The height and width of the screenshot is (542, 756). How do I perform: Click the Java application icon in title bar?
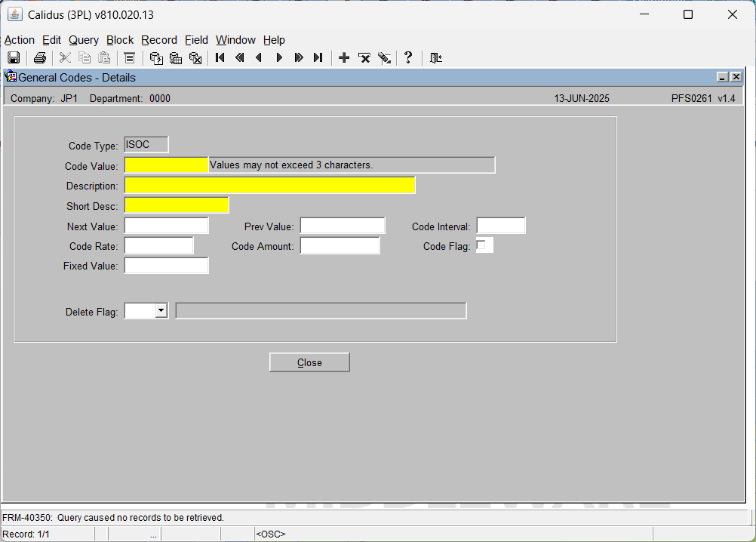click(x=15, y=14)
